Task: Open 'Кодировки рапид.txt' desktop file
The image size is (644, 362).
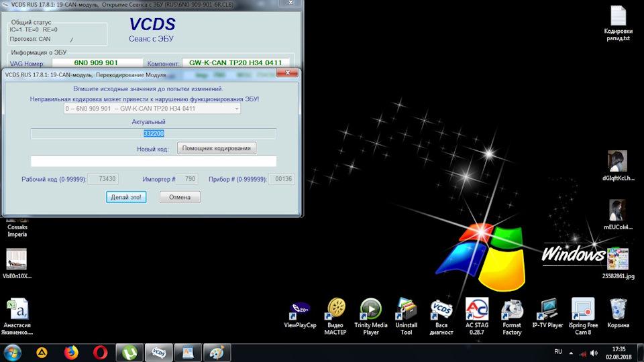Action: [x=618, y=23]
